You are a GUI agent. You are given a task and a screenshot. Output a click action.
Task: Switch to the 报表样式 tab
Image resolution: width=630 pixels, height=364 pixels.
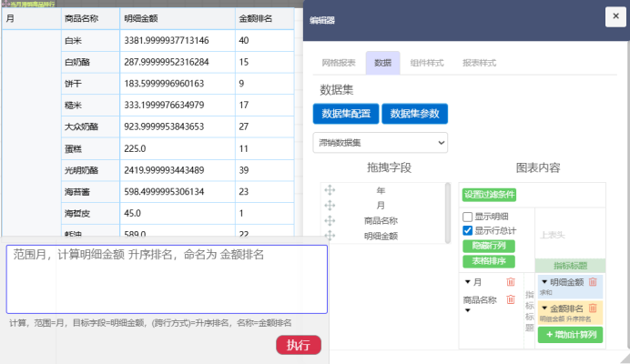click(x=479, y=63)
